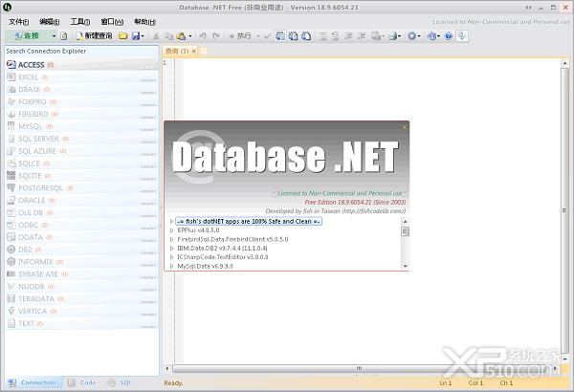This screenshot has width=574, height=392.
Task: Select ODBC in connection explorer
Action: pos(81,225)
